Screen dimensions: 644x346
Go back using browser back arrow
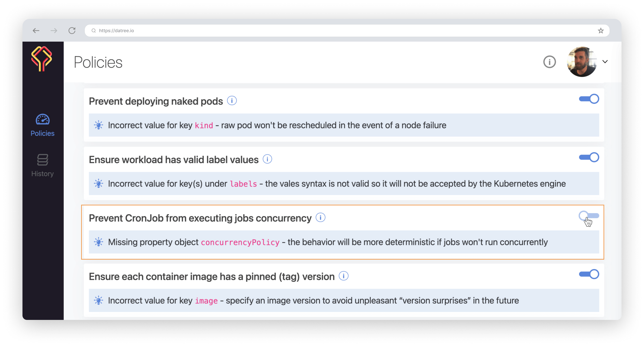tap(36, 31)
